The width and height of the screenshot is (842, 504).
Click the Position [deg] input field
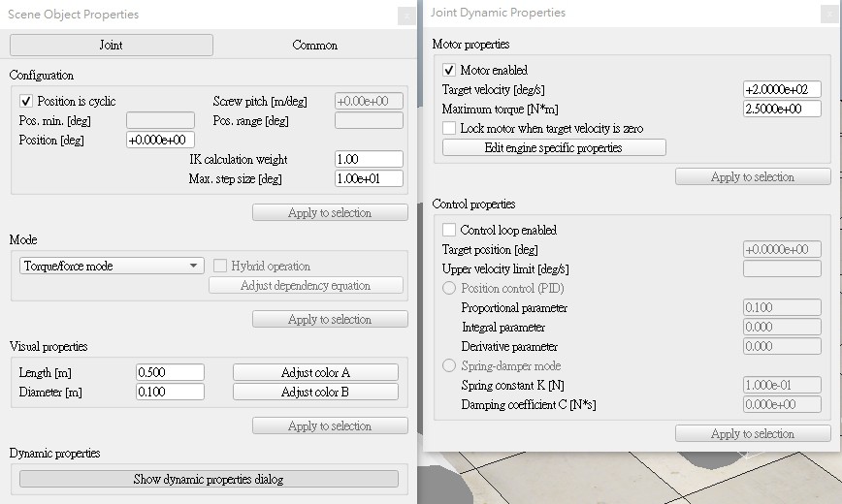[160, 140]
